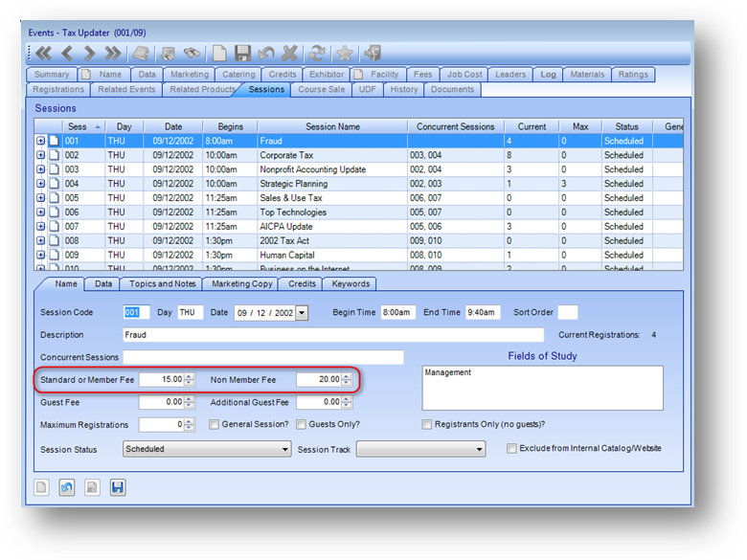Save the event with the floppy disk icon
The height and width of the screenshot is (560, 747).
242,53
